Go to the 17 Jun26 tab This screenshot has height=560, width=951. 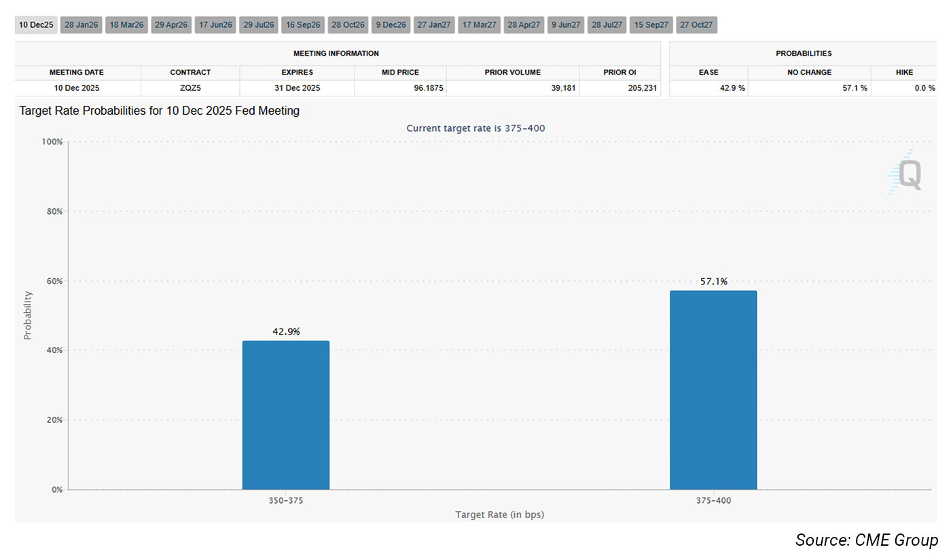click(216, 25)
